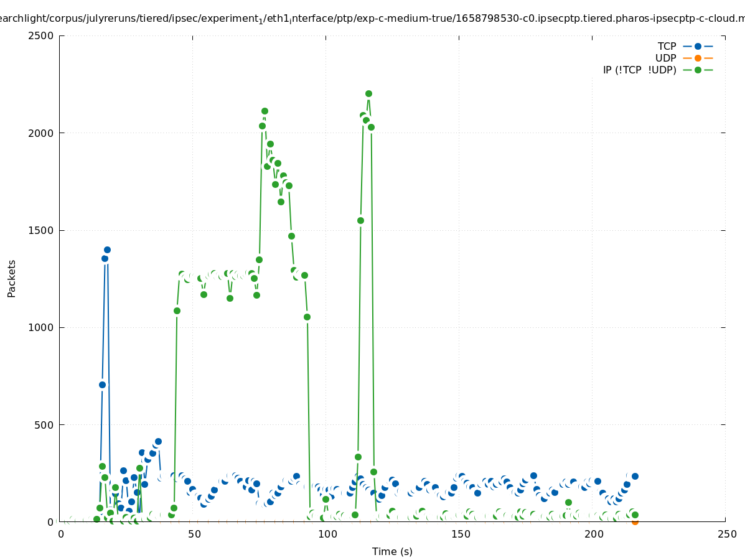Image resolution: width=745 pixels, height=560 pixels.
Task: Click the 500 tick on Packets axis
Action: tap(45, 425)
